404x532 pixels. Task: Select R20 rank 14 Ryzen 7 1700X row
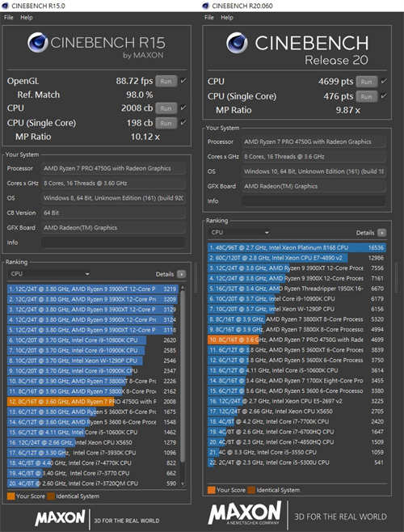click(297, 381)
